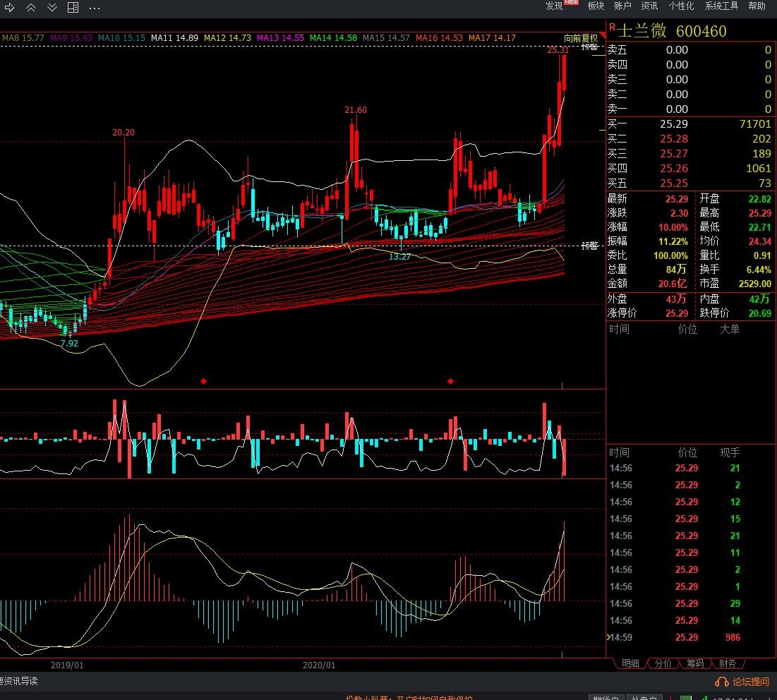This screenshot has height=700, width=777.
Task: Switch to the 财务 tab
Action: click(728, 663)
